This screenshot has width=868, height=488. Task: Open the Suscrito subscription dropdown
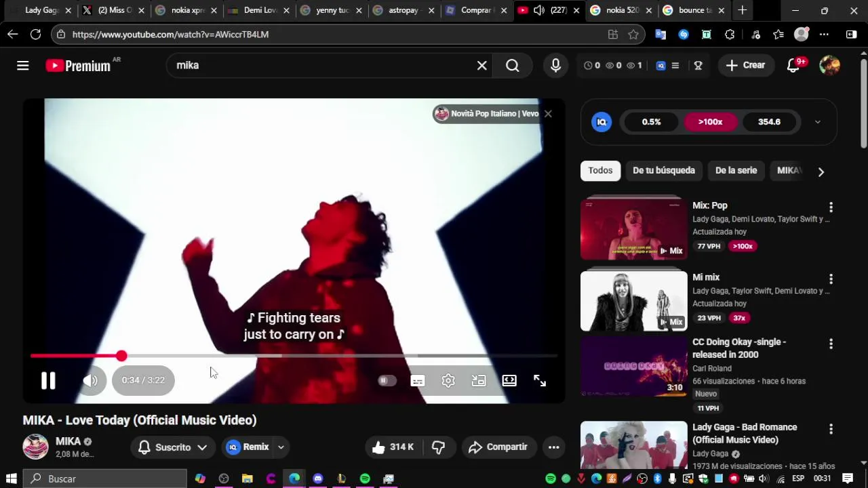(x=173, y=447)
